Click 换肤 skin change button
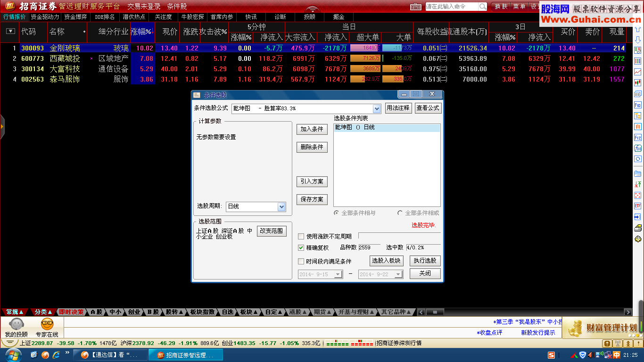Viewport: 644px width, 362px height. (501, 7)
